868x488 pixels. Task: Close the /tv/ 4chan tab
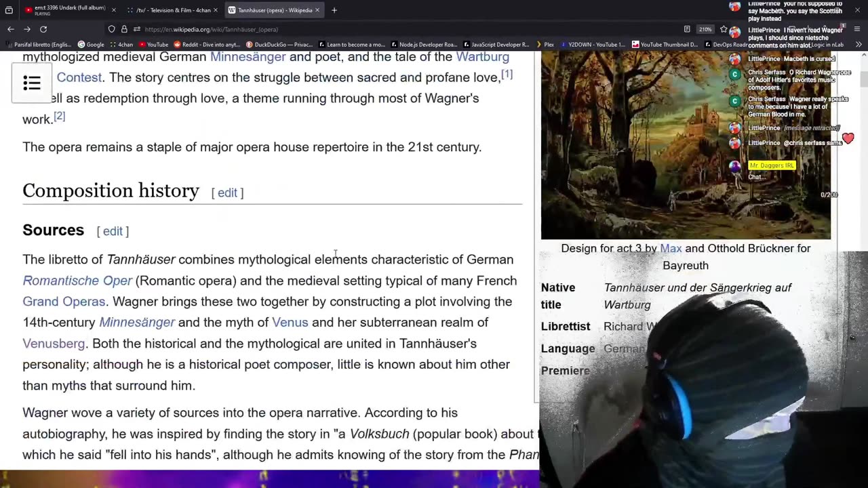pos(216,10)
